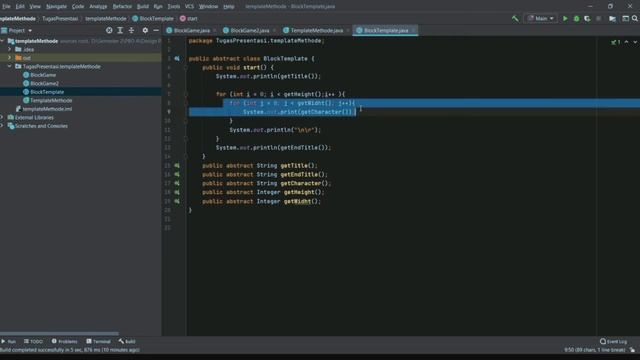Open Project Structure icon in toolbar
The image size is (640, 360).
point(612,18)
